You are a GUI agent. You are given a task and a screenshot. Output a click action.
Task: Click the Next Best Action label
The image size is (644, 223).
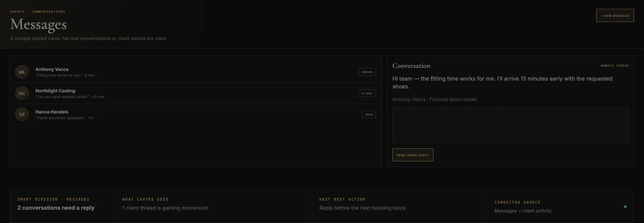pyautogui.click(x=342, y=199)
